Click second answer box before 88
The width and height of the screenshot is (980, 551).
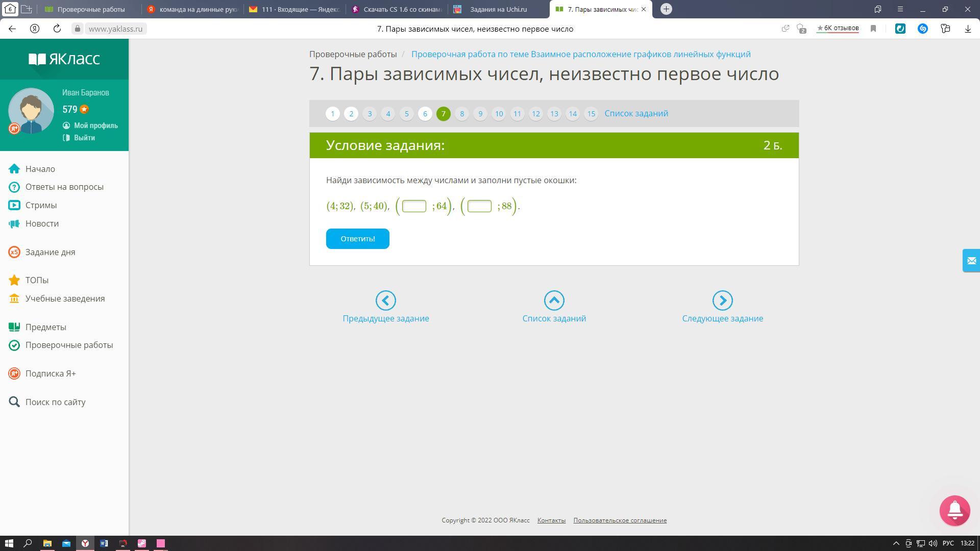point(479,206)
